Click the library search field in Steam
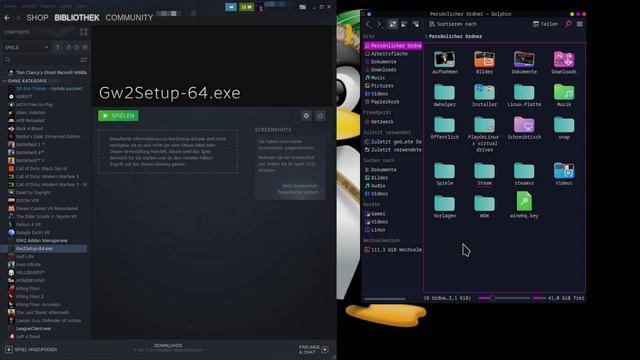The image size is (640, 360). [41, 60]
